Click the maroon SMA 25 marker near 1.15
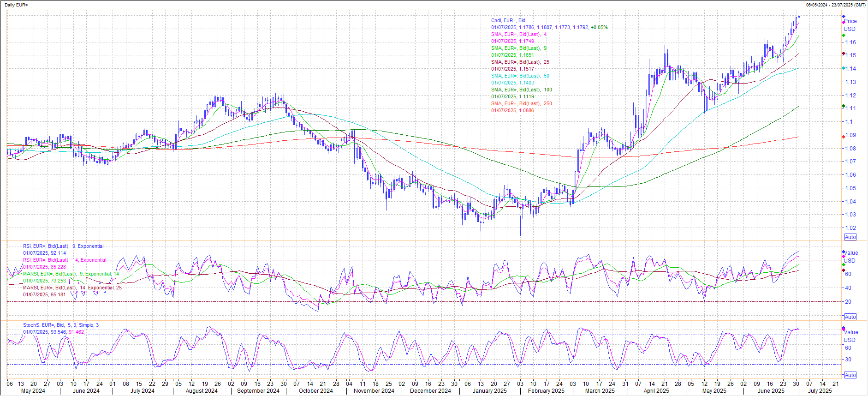 point(844,54)
